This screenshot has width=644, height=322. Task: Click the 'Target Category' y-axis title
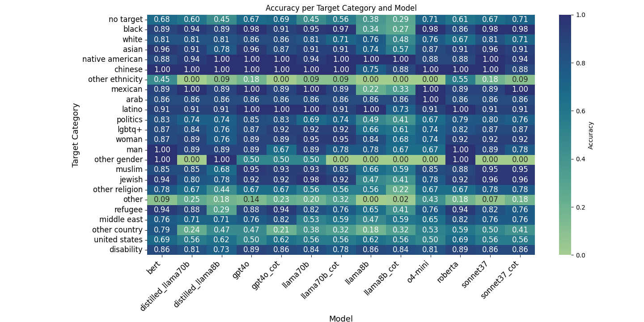pos(76,135)
